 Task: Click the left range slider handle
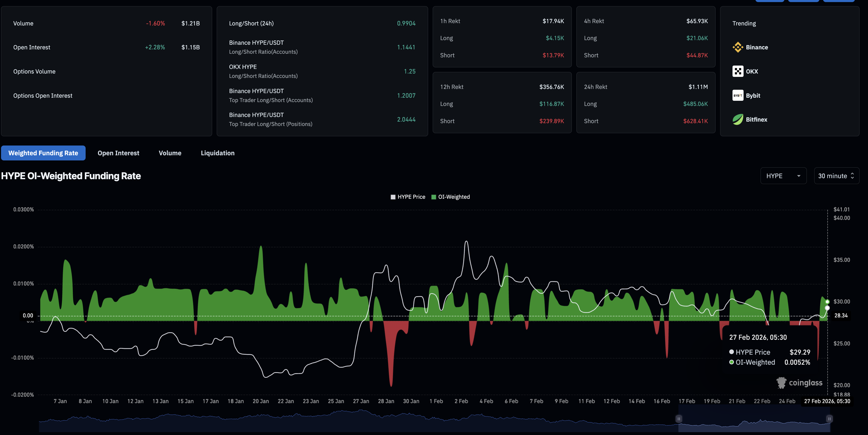pyautogui.click(x=679, y=419)
